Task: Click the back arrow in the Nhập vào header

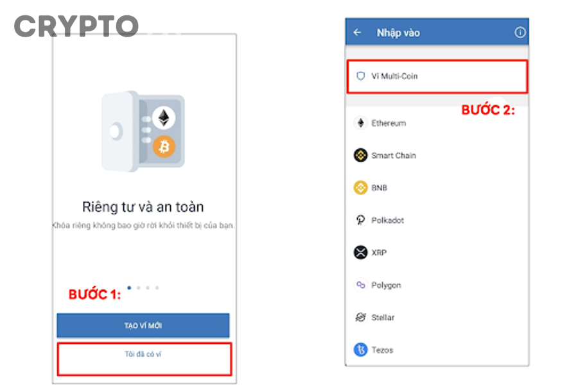Action: [x=357, y=32]
